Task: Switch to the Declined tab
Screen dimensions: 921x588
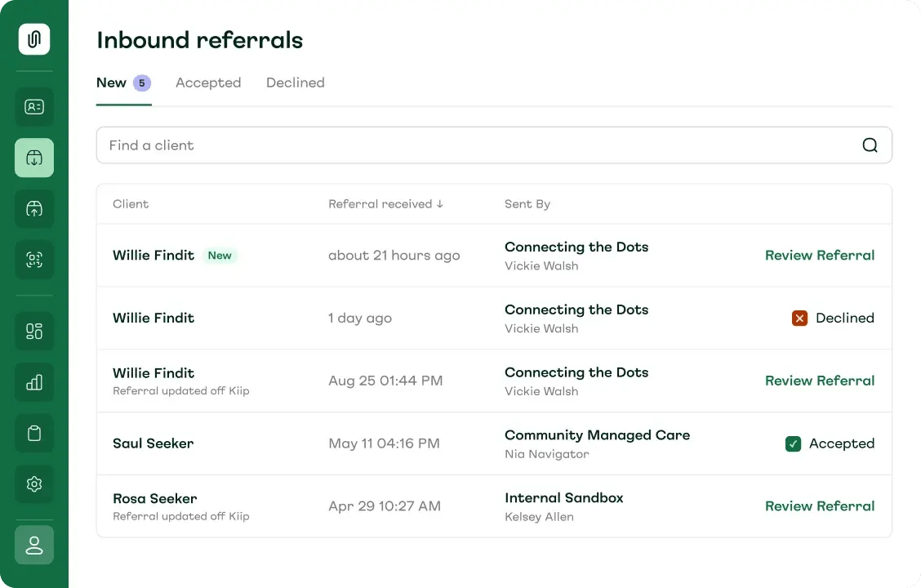Action: (296, 82)
